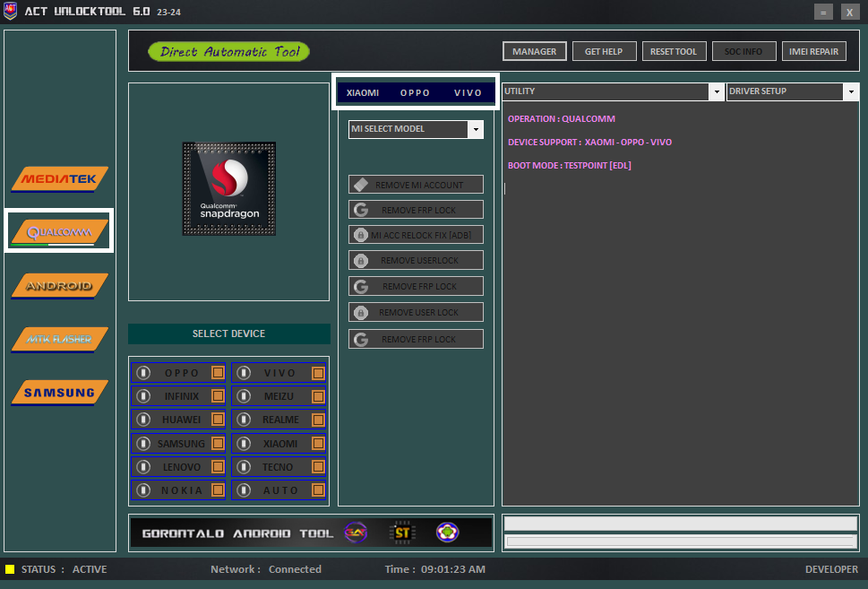Click the yellow status indicator square
868x589 pixels.
pos(10,569)
